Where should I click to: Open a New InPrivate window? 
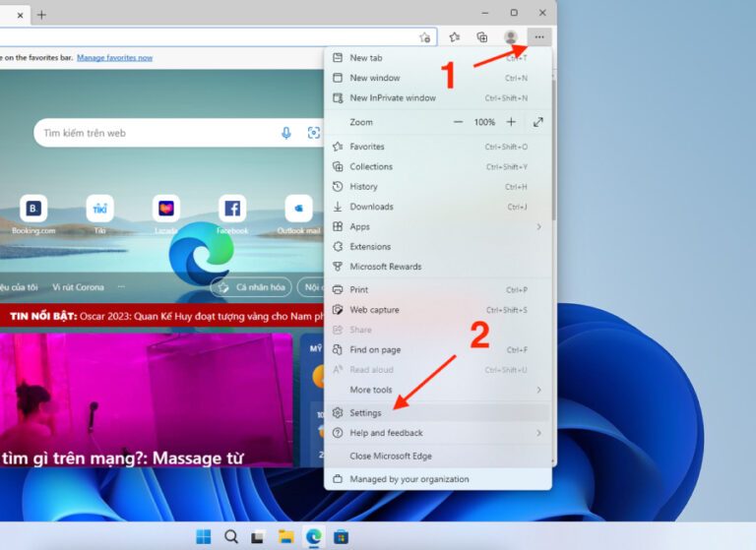(438, 97)
